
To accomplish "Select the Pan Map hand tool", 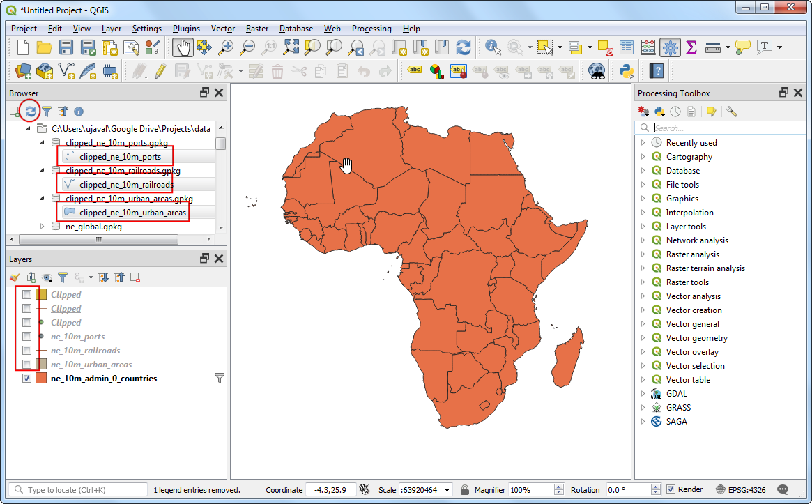I will pos(183,47).
